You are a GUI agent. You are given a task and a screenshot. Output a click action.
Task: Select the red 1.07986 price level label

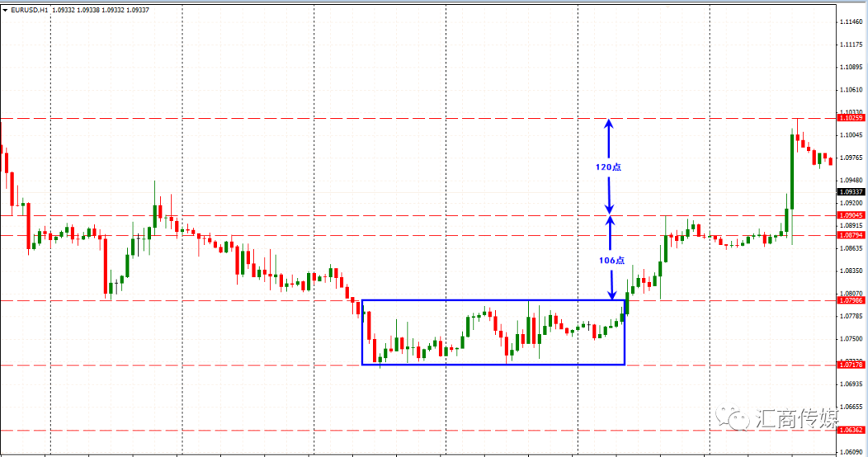click(x=851, y=300)
